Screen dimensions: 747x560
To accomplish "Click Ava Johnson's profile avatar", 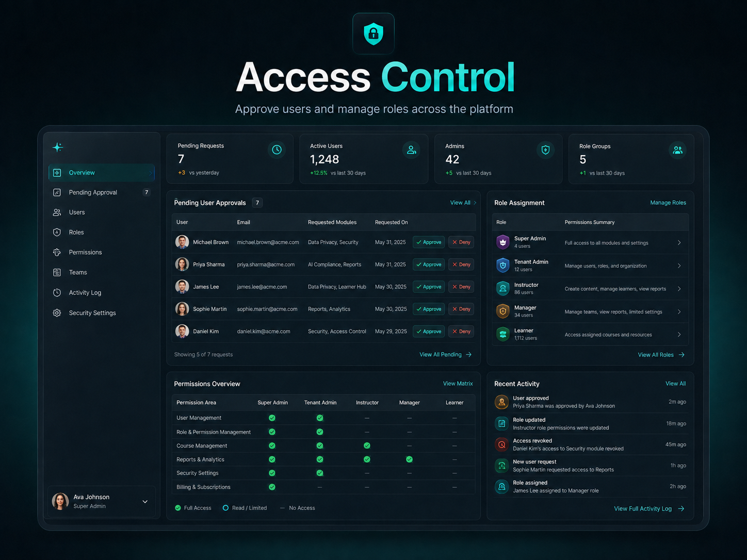I will point(60,501).
